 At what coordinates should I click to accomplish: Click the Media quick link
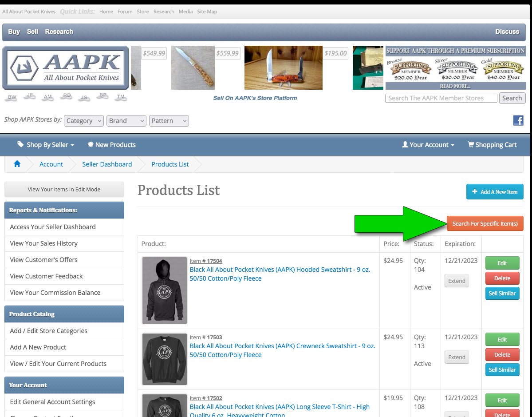click(185, 12)
